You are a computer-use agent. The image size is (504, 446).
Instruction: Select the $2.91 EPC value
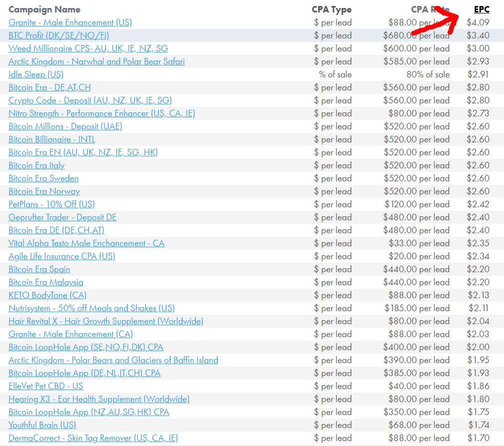(x=478, y=74)
